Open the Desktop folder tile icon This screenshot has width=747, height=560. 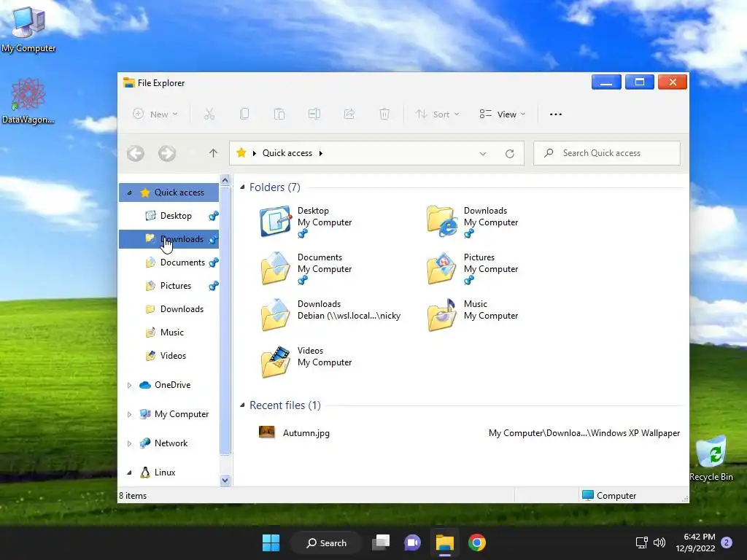pos(275,221)
